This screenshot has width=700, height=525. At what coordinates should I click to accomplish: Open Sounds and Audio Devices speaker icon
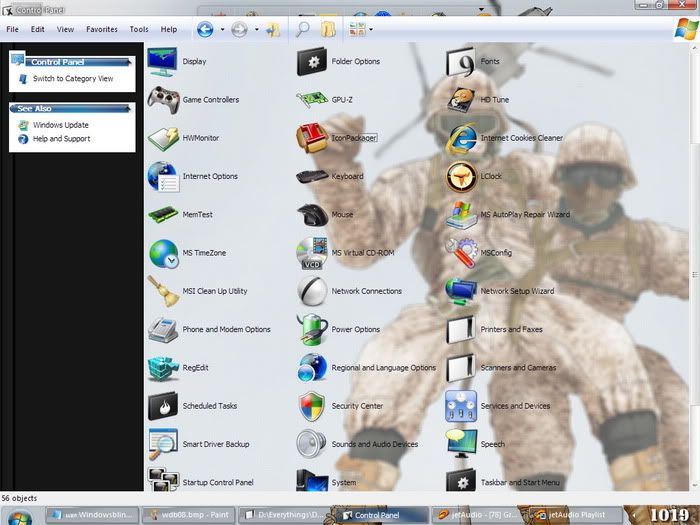(x=311, y=444)
